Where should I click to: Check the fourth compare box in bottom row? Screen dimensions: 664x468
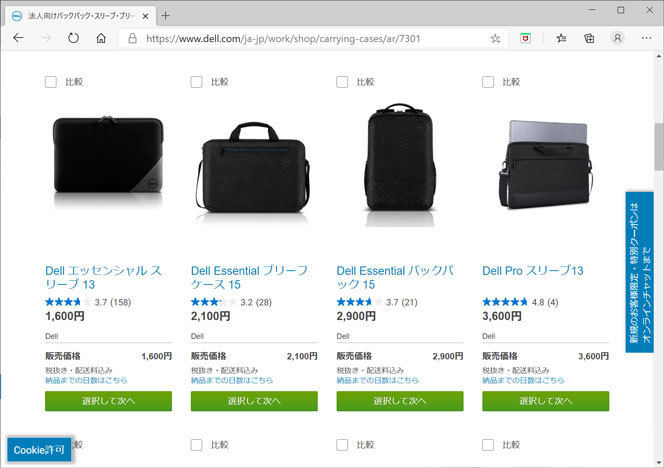click(488, 445)
